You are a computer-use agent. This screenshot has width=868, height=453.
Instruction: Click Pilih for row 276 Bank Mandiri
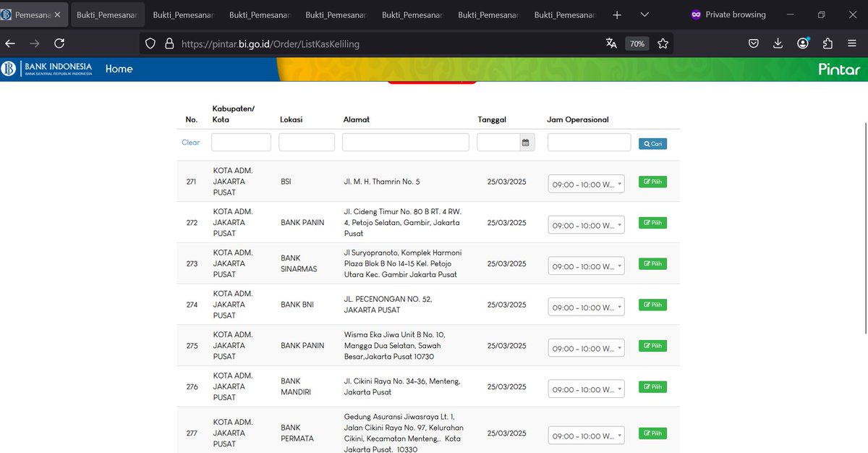pos(652,386)
